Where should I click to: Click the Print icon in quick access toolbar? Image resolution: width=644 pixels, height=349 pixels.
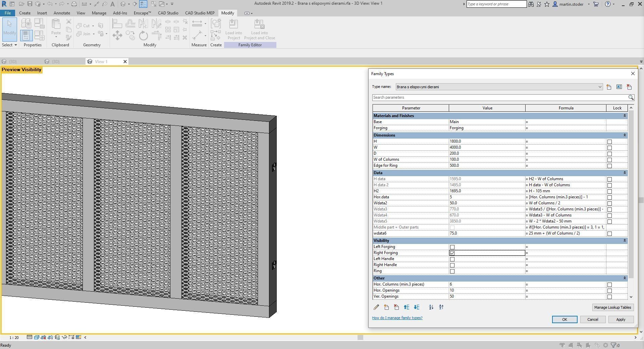[74, 4]
